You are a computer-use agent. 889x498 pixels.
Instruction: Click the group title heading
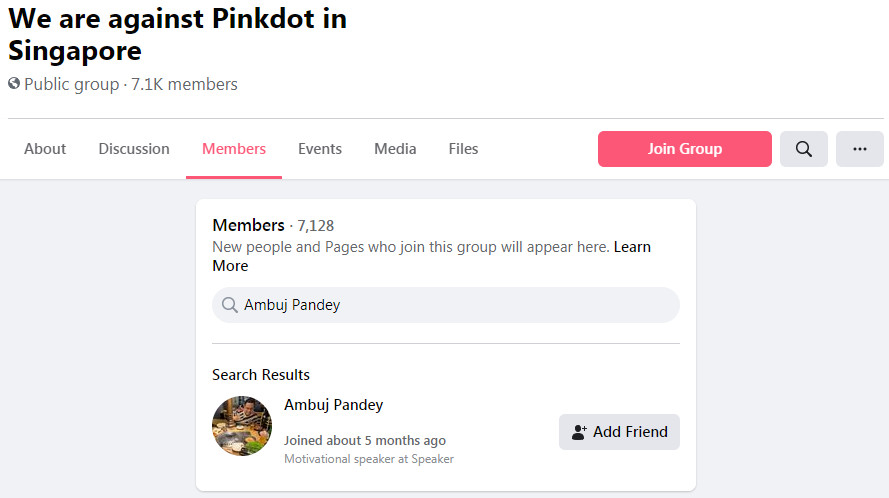click(x=177, y=34)
